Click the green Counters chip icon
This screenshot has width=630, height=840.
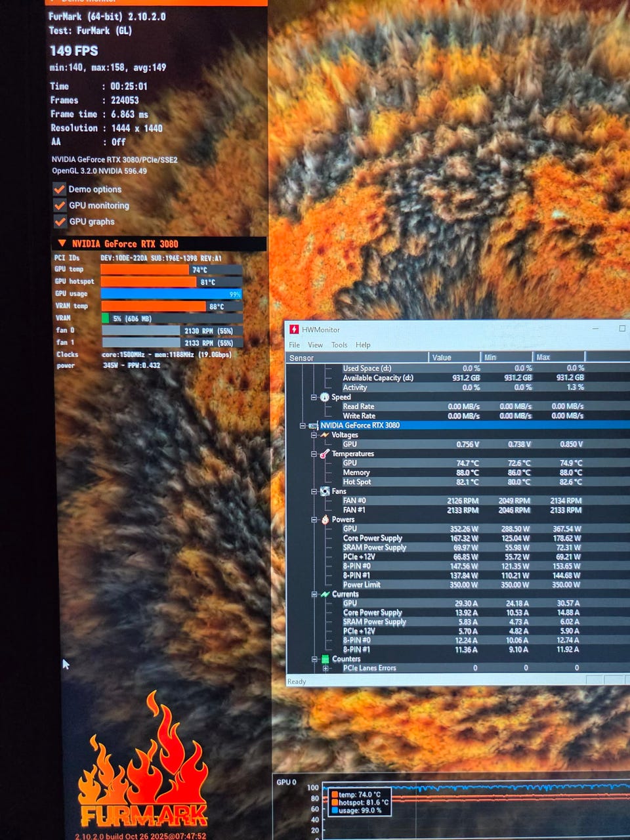pyautogui.click(x=325, y=659)
